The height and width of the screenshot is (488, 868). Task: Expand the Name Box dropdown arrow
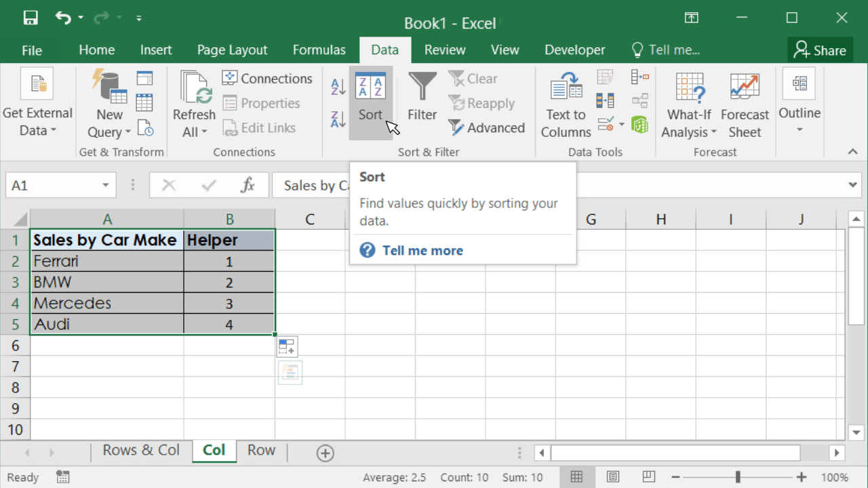pos(106,186)
